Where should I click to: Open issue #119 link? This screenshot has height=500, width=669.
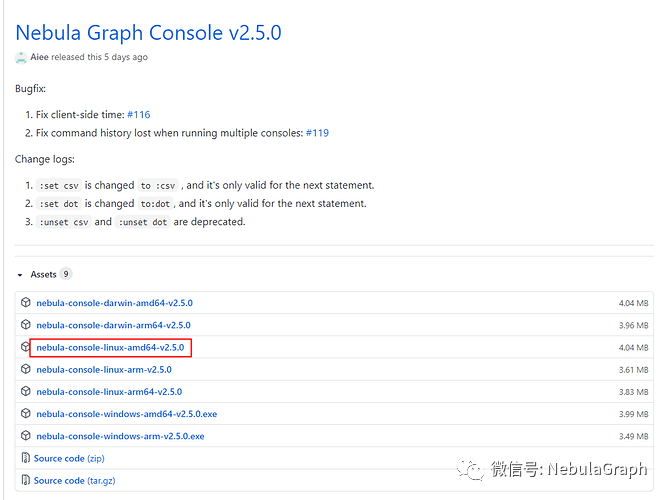point(317,133)
